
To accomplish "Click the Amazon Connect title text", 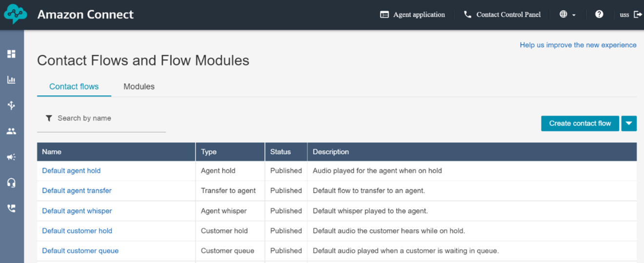I will tap(85, 15).
